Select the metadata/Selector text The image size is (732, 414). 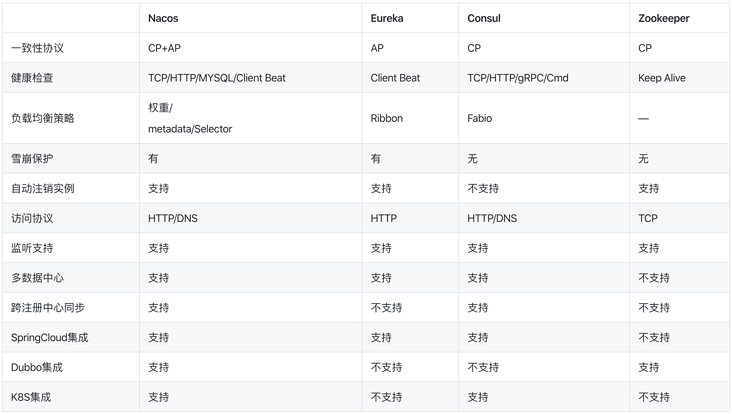[x=190, y=129]
